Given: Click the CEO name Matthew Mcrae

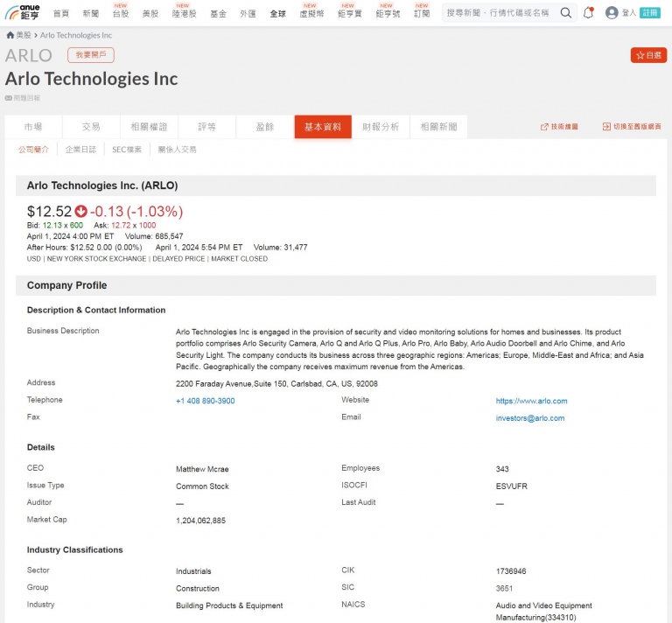Looking at the screenshot, I should coord(202,469).
